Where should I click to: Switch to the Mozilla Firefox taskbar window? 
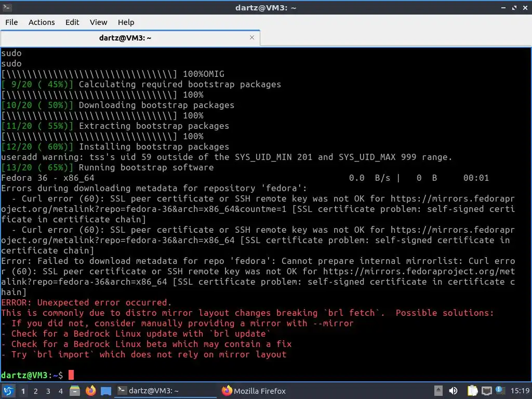tap(254, 391)
